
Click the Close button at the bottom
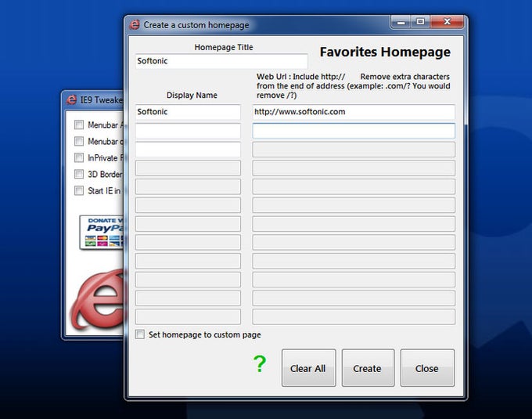(427, 368)
